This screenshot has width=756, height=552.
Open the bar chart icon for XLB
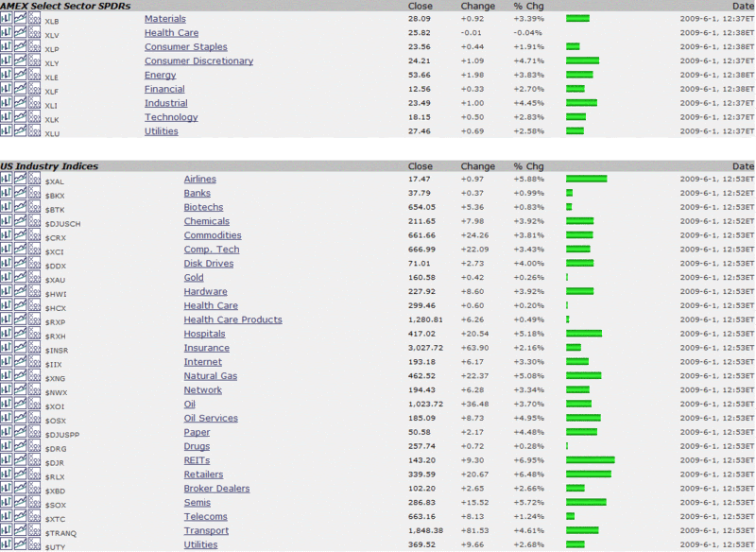(7, 18)
